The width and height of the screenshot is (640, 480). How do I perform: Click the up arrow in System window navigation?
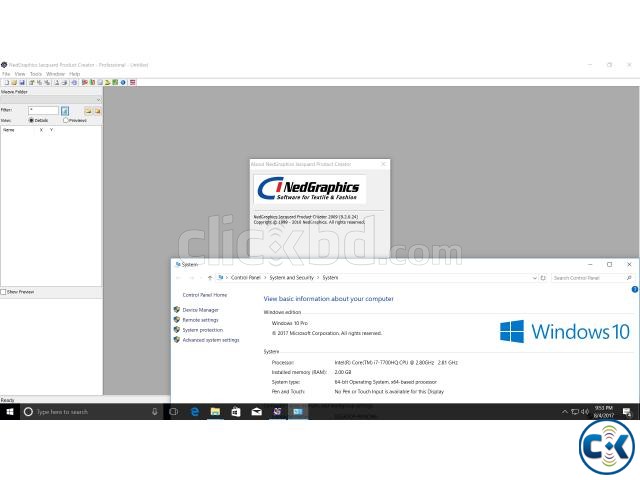[210, 278]
